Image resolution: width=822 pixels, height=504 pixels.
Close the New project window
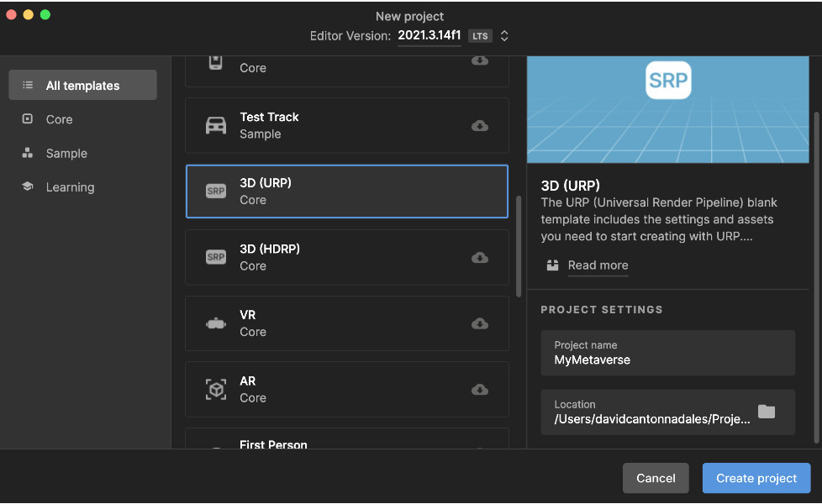(x=11, y=14)
